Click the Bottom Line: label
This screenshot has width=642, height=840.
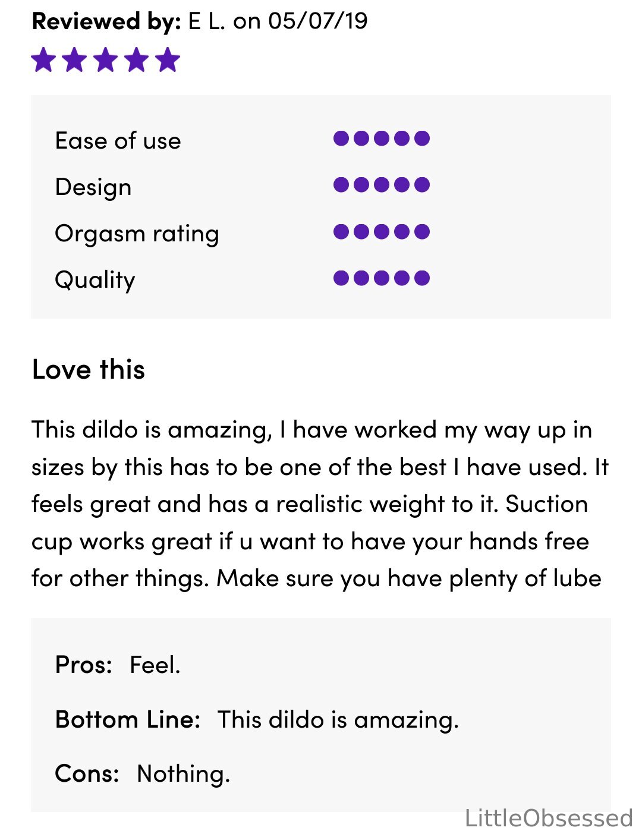coord(128,719)
